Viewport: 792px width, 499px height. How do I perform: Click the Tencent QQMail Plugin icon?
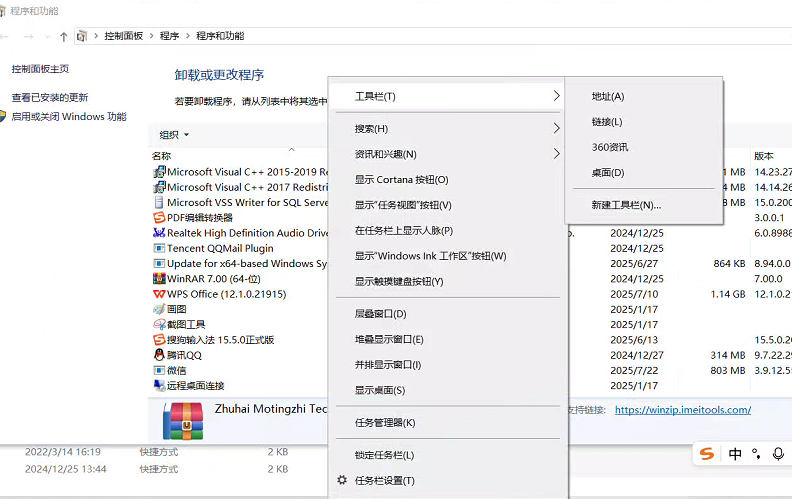click(159, 248)
